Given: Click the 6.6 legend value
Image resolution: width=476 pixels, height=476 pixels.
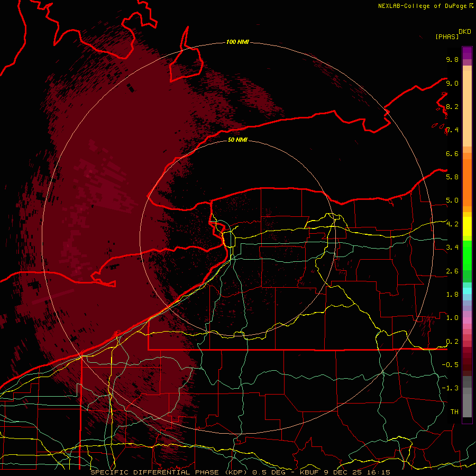Looking at the screenshot, I should pos(452,153).
